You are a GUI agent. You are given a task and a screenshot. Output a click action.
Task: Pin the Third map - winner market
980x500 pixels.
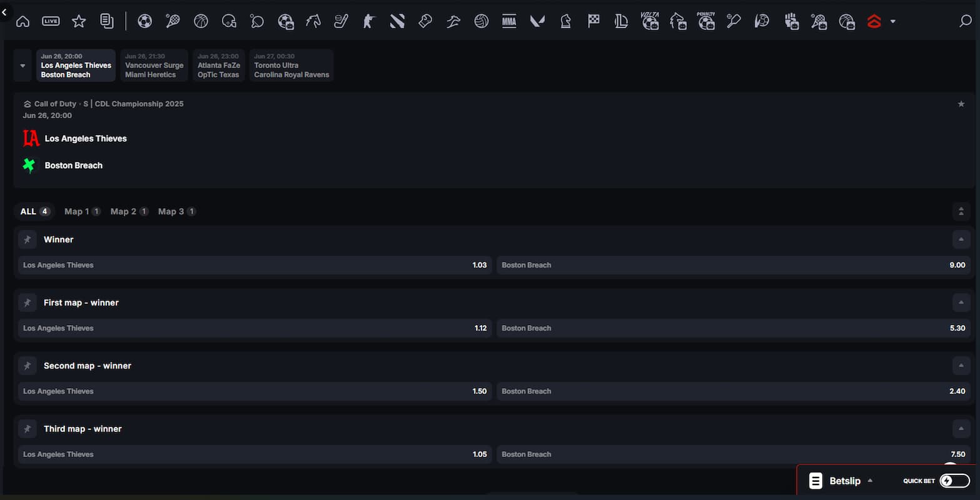[x=28, y=429]
